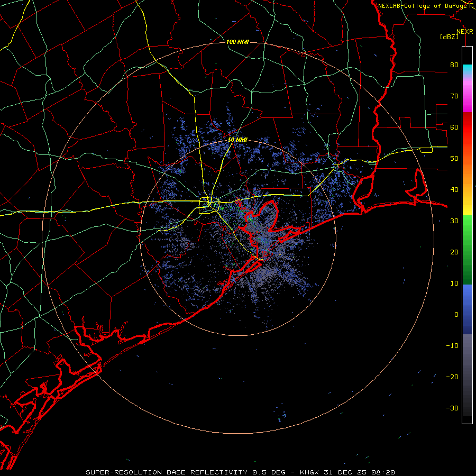Click the 40 dBZ scale value
Image resolution: width=476 pixels, height=476 pixels.
point(454,190)
